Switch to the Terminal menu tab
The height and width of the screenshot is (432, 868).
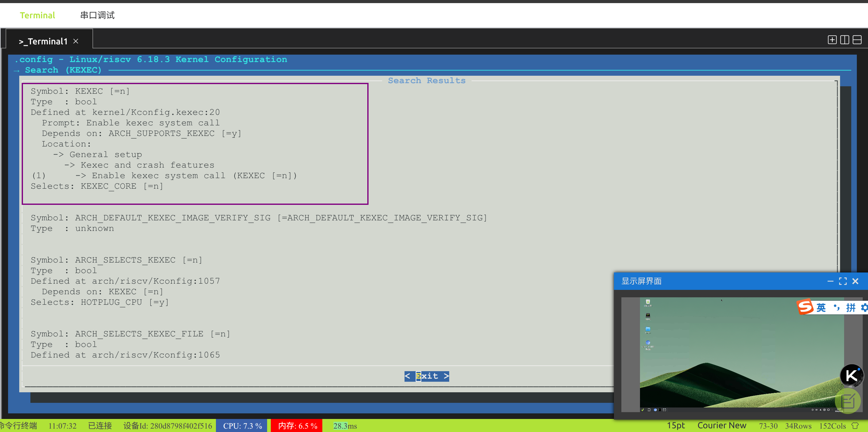point(37,15)
